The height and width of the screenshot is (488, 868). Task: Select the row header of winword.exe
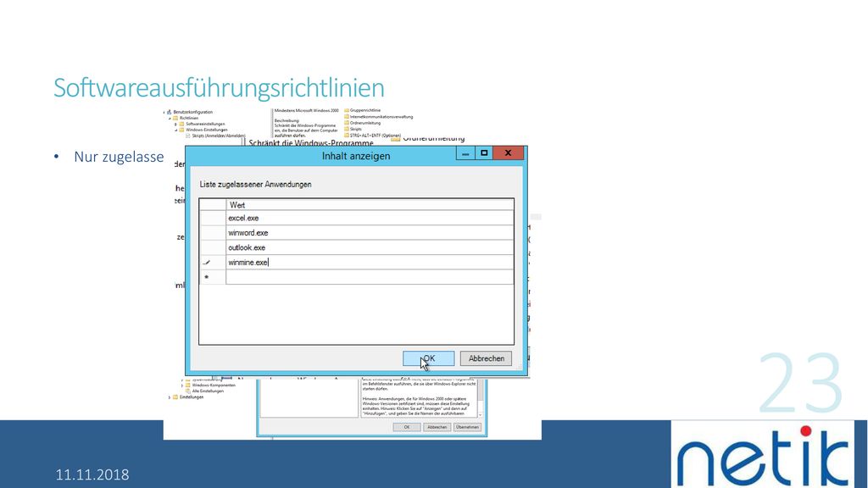(x=213, y=233)
